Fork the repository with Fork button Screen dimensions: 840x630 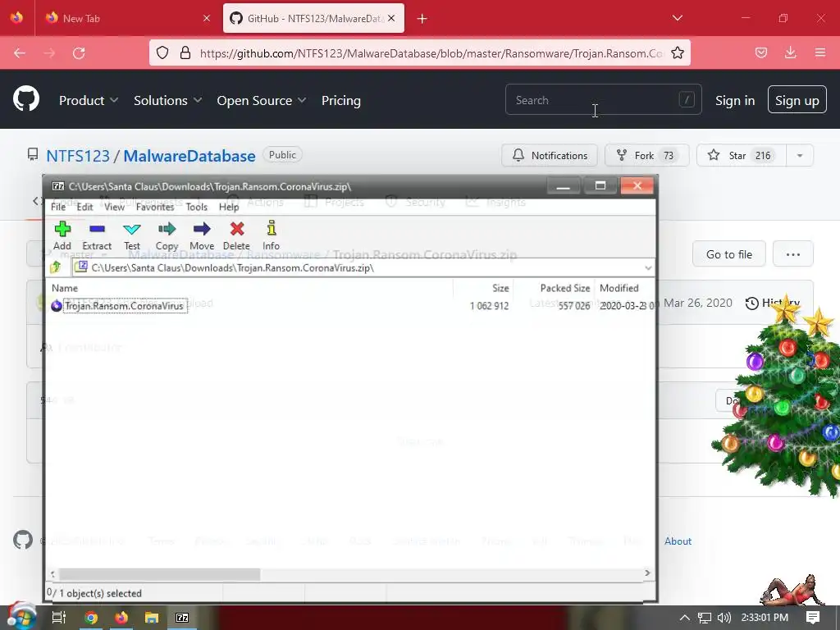(646, 155)
